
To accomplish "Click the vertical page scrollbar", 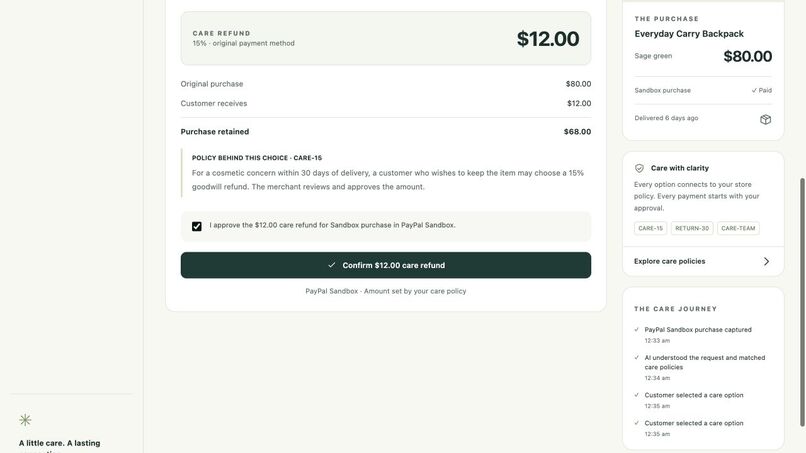I will [x=802, y=302].
